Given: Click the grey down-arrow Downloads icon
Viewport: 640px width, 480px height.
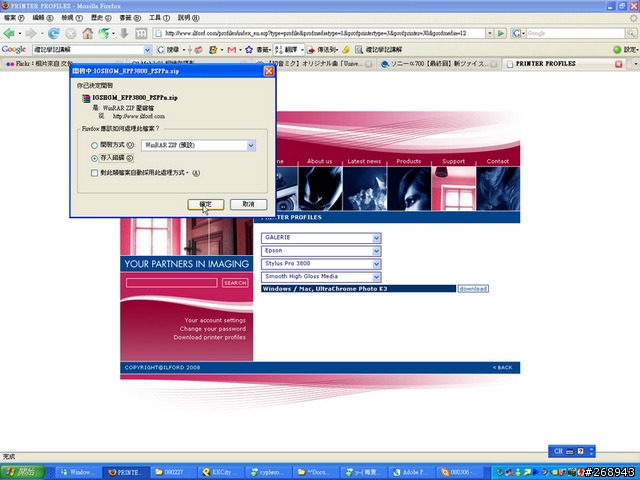Looking at the screenshot, I should (x=124, y=33).
